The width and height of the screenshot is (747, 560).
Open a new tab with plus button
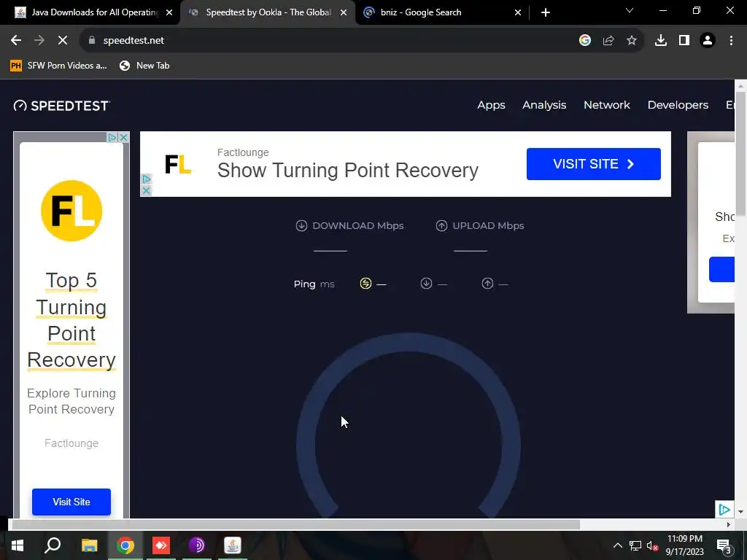546,12
